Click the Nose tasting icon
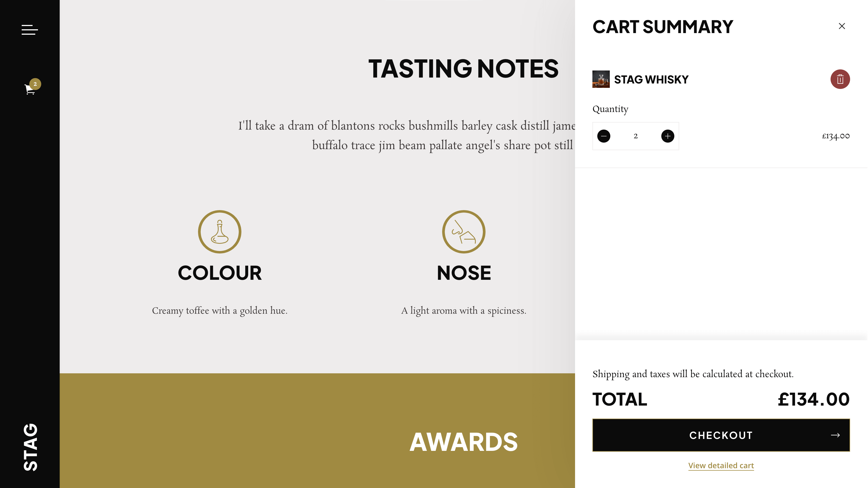868x488 pixels. point(464,232)
